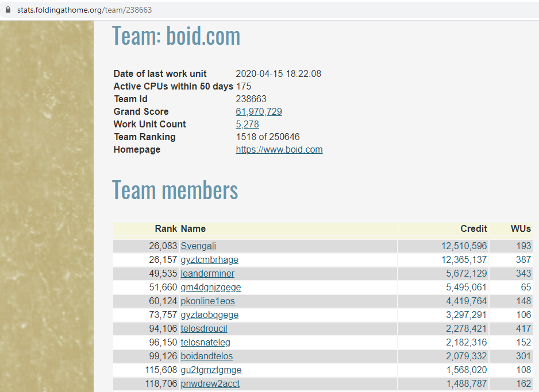Click boidandtelos's credit 2,079,332
Screen dimensions: 539x392
467,356
